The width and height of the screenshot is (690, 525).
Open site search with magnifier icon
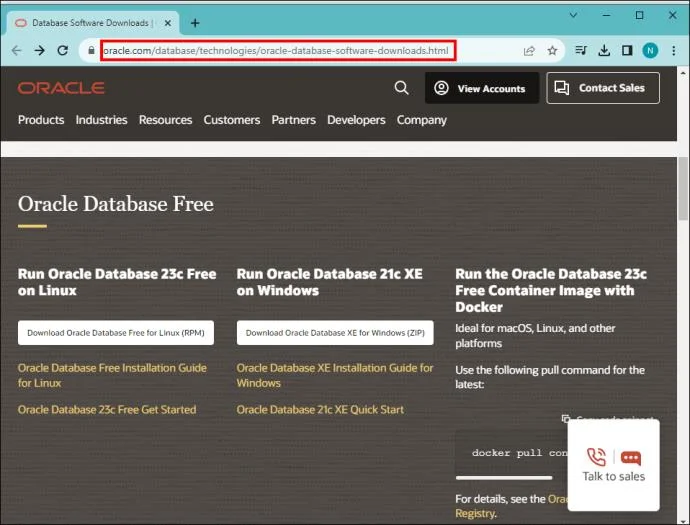[x=401, y=88]
